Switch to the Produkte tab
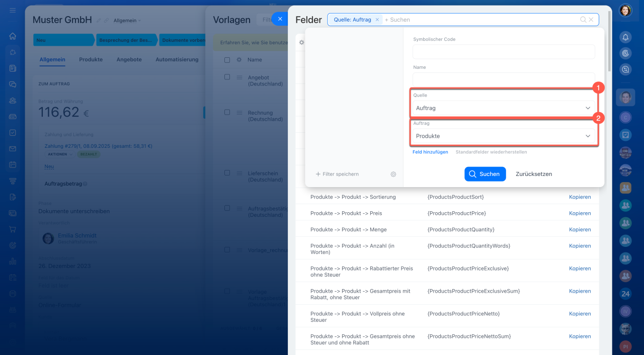 [x=91, y=59]
